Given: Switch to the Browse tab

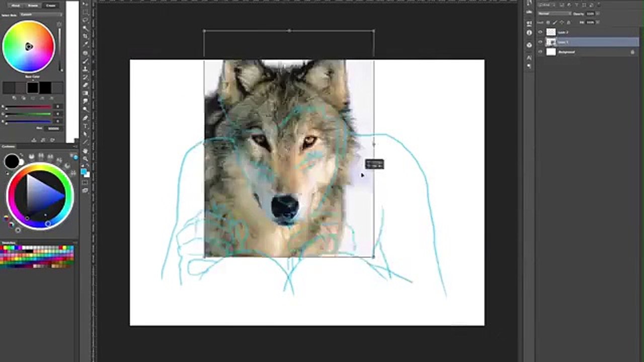Looking at the screenshot, I should pos(34,6).
